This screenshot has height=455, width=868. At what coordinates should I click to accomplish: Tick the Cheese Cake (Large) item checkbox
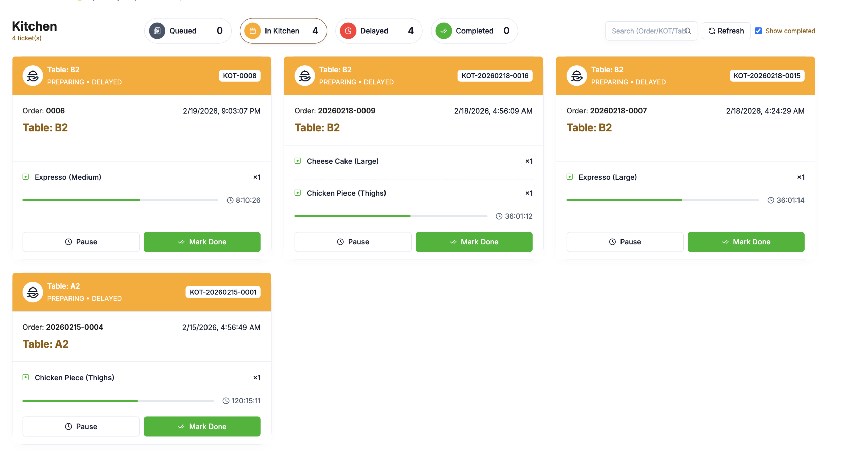(x=298, y=161)
